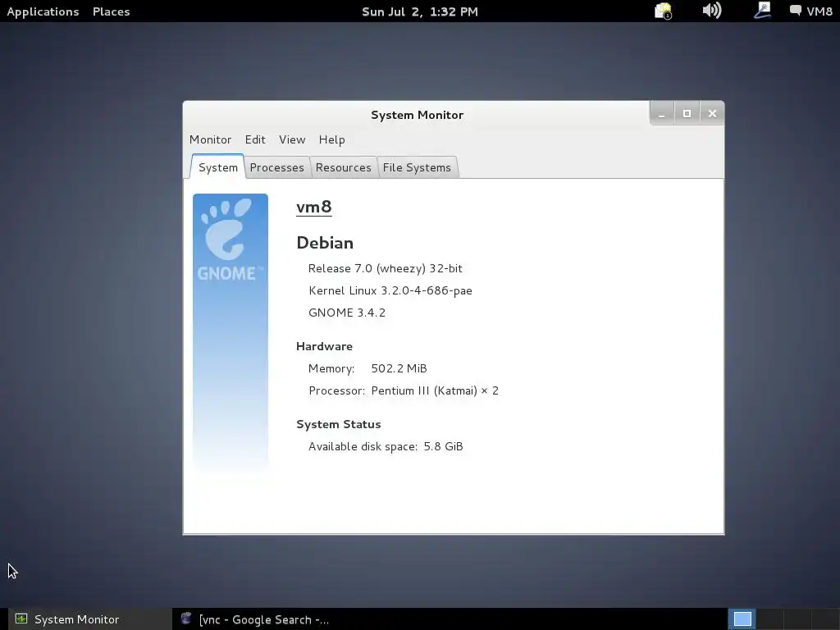
Task: Click the System Monitor taskbar icon
Action: point(21,619)
